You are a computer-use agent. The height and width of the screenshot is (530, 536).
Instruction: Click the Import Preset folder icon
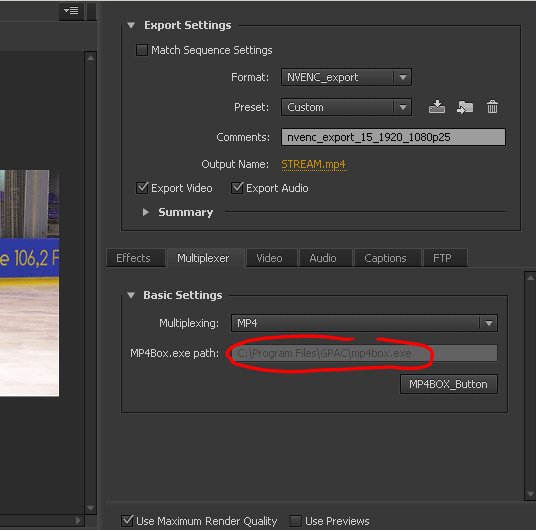[465, 107]
